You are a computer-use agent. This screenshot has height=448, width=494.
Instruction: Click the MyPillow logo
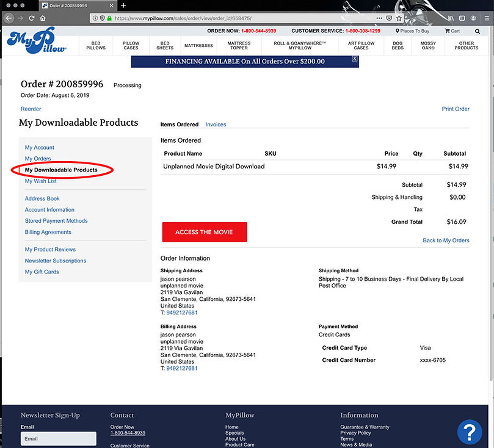coord(36,40)
